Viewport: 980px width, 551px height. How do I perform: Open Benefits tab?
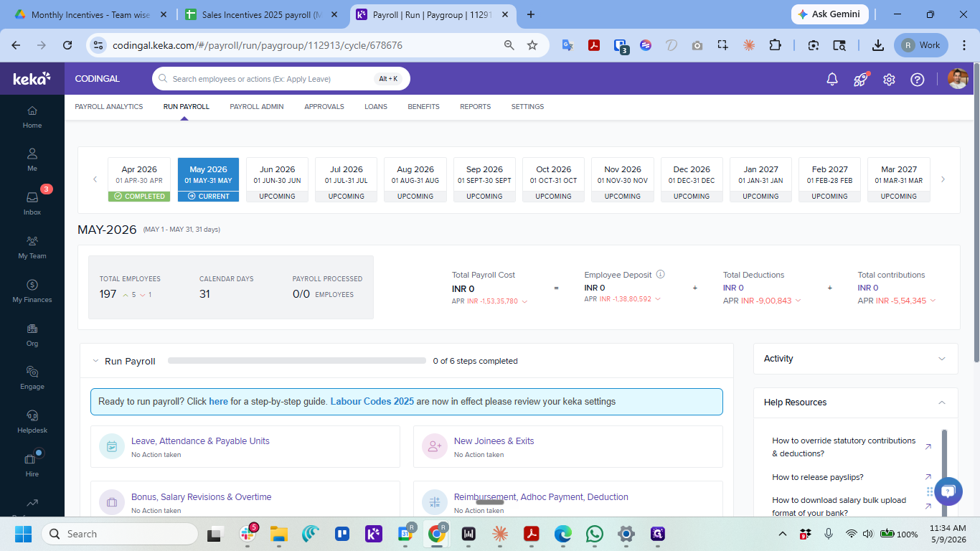[423, 107]
